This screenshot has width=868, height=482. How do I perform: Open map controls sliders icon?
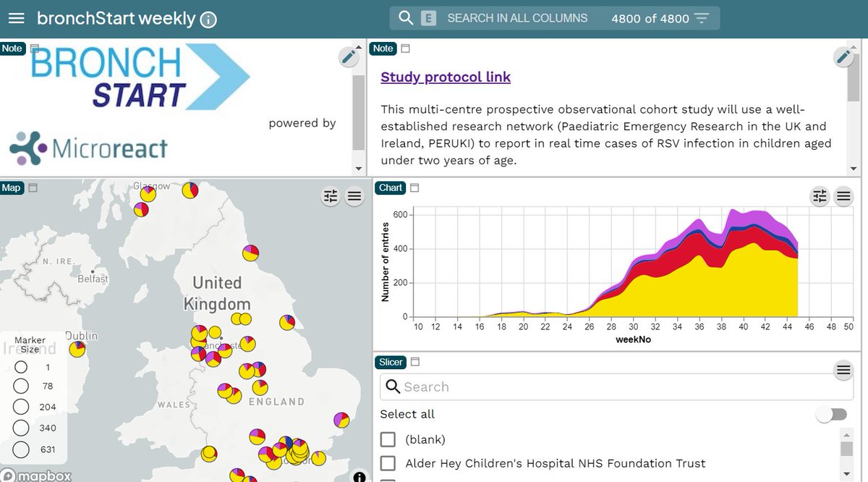(331, 196)
